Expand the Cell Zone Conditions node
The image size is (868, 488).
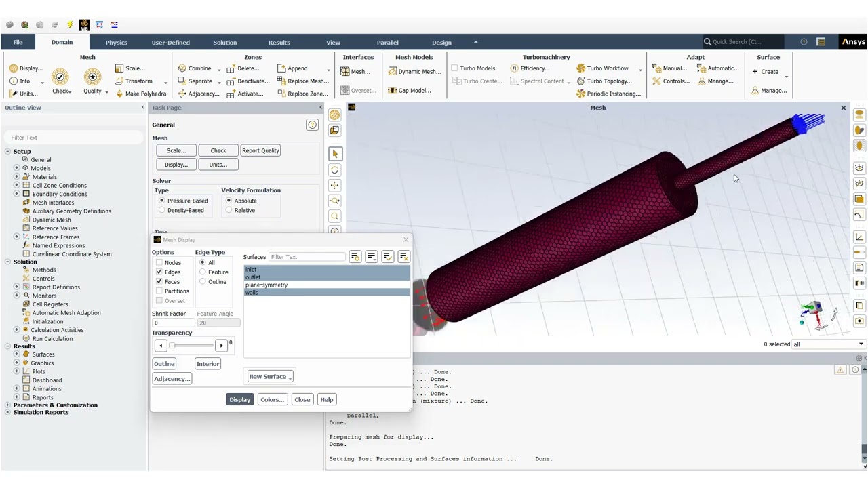pos(16,185)
